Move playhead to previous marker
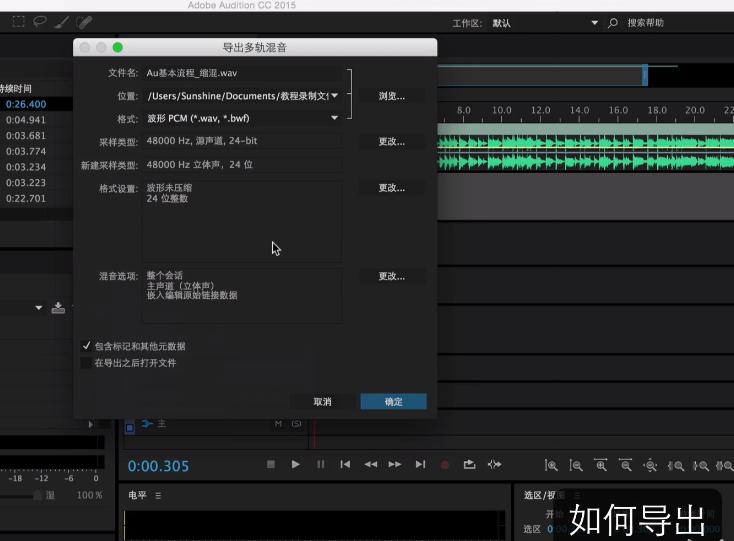Image resolution: width=734 pixels, height=541 pixels. pos(345,464)
